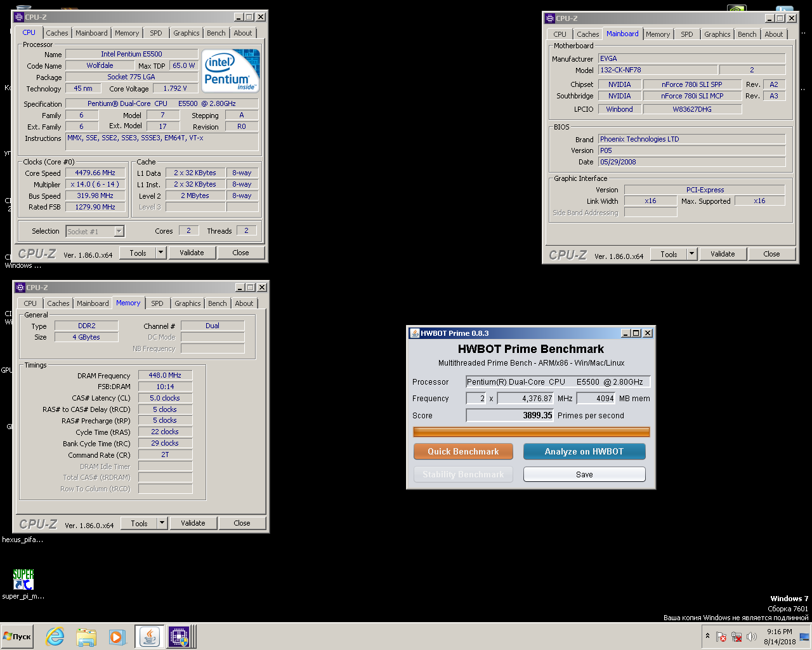Image resolution: width=812 pixels, height=650 pixels.
Task: Switch to the CPU-Z chip taskbar icon
Action: pyautogui.click(x=180, y=637)
